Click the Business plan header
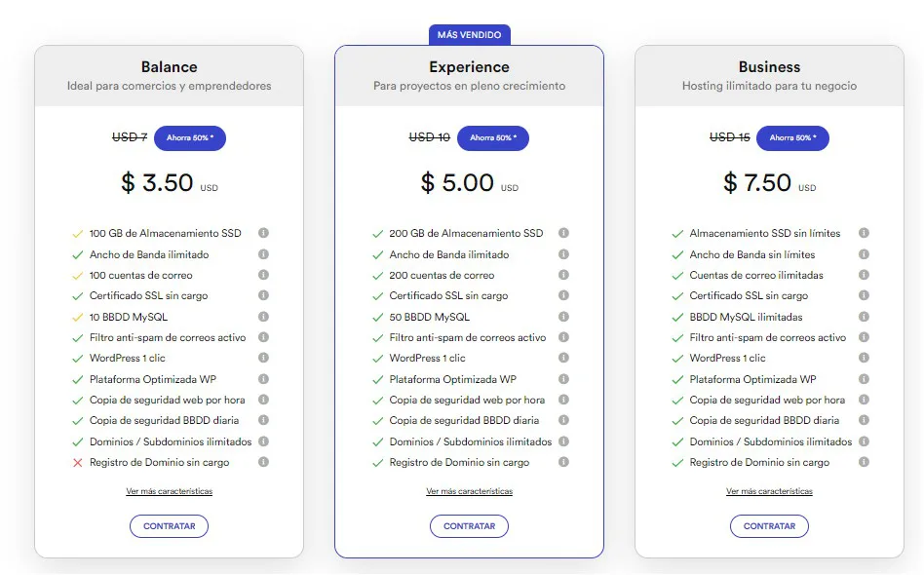The height and width of the screenshot is (575, 924). click(769, 67)
